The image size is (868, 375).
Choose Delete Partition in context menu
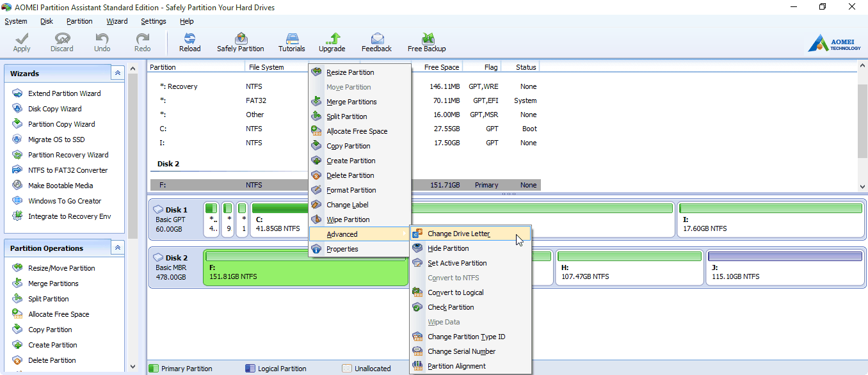click(x=359, y=175)
